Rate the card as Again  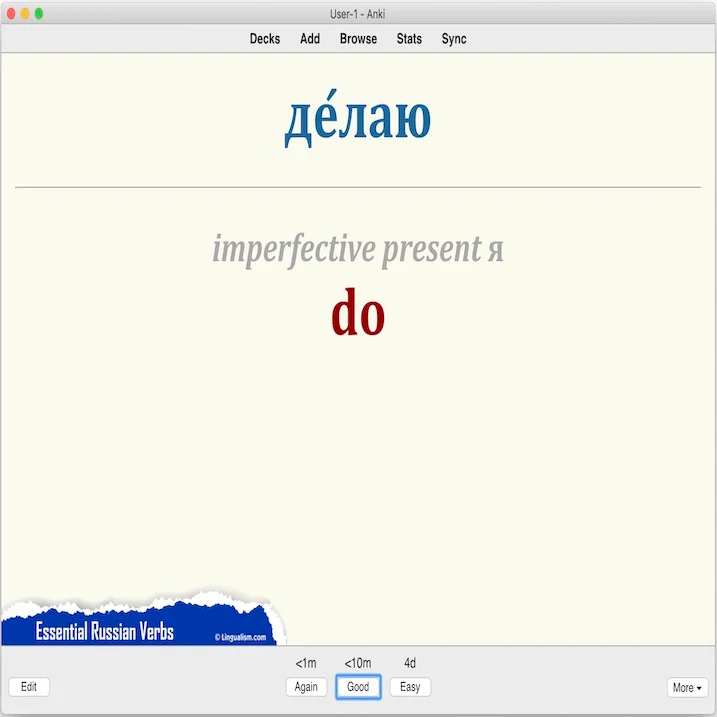(x=306, y=687)
